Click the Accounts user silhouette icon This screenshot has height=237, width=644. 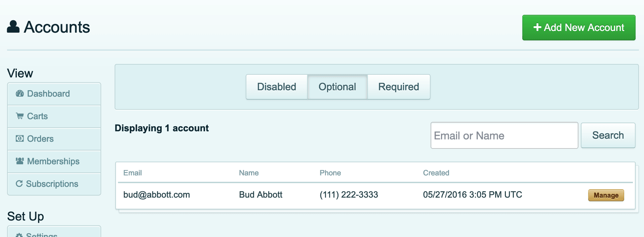click(13, 27)
